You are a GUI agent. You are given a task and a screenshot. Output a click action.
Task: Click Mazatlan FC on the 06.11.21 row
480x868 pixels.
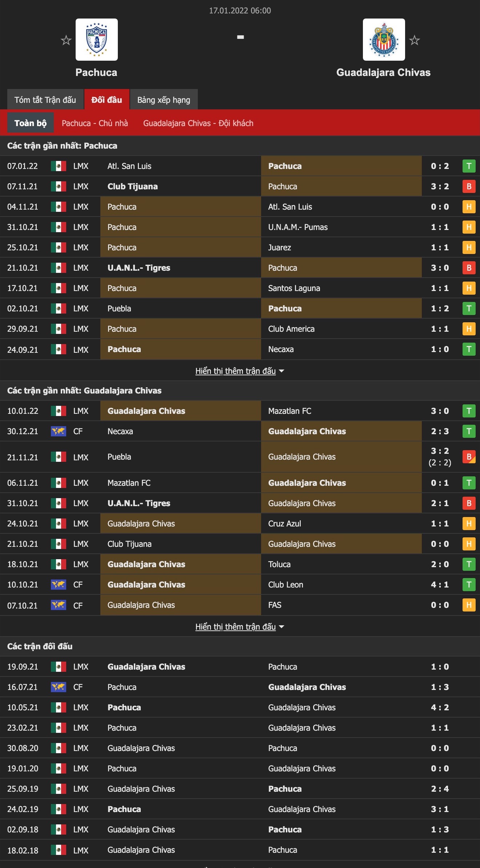click(129, 483)
